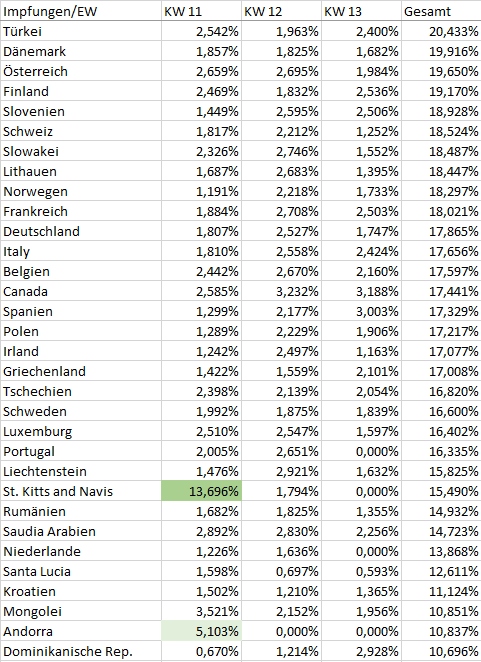Select the Türkei country cell
The height and width of the screenshot is (662, 481).
click(81, 31)
